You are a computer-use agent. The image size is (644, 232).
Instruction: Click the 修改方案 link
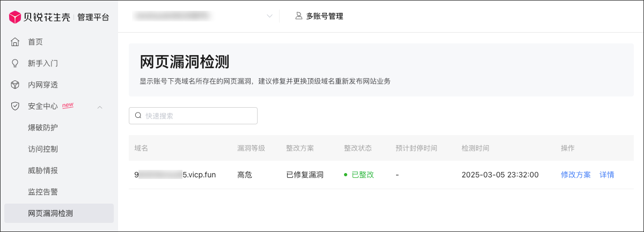point(575,175)
